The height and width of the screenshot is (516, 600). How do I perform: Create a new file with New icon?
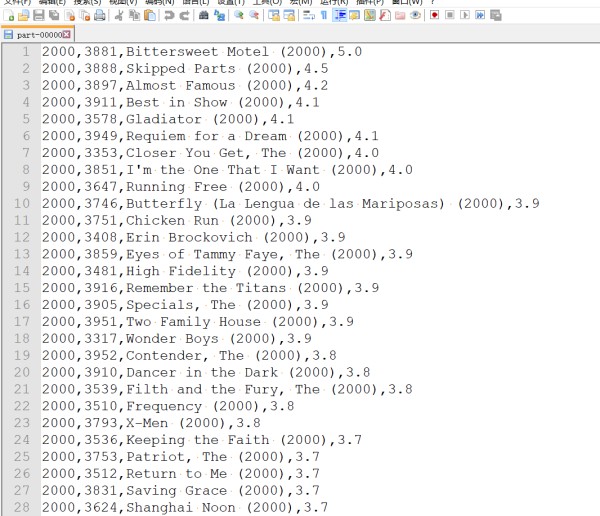point(8,15)
